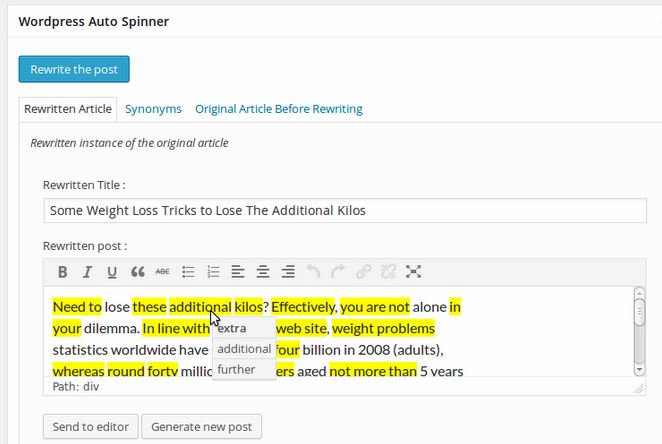Toggle strikethrough ABC icon
This screenshot has width=662, height=444.
(163, 272)
